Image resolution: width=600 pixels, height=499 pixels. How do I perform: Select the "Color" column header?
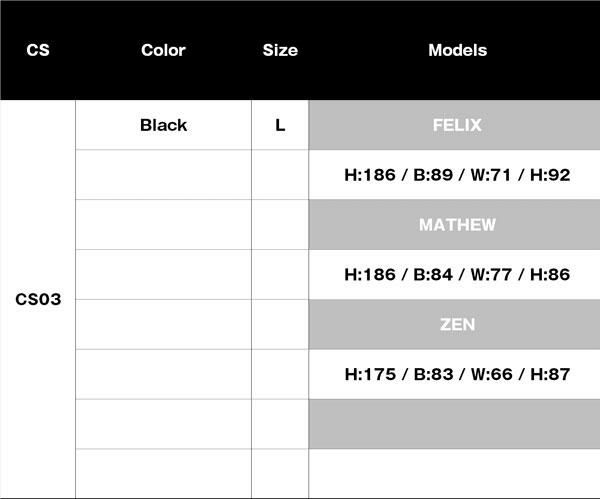click(x=163, y=50)
